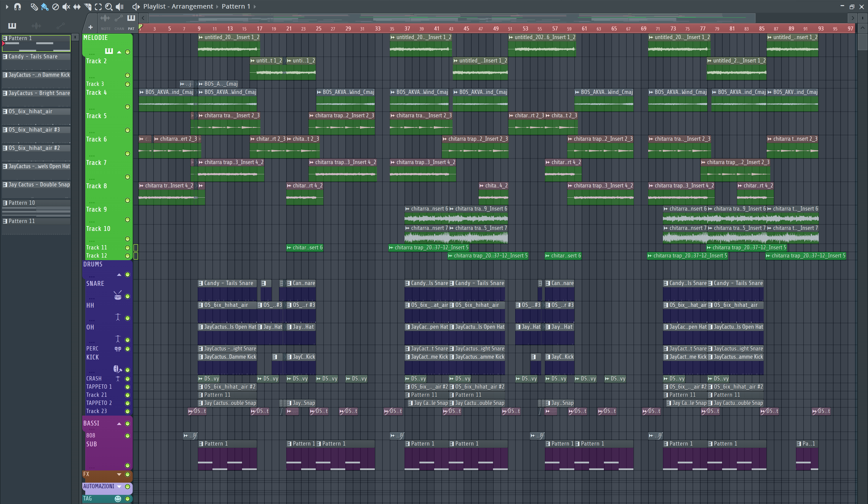
Task: Show audio clips via waveform picker icon
Action: point(36,25)
